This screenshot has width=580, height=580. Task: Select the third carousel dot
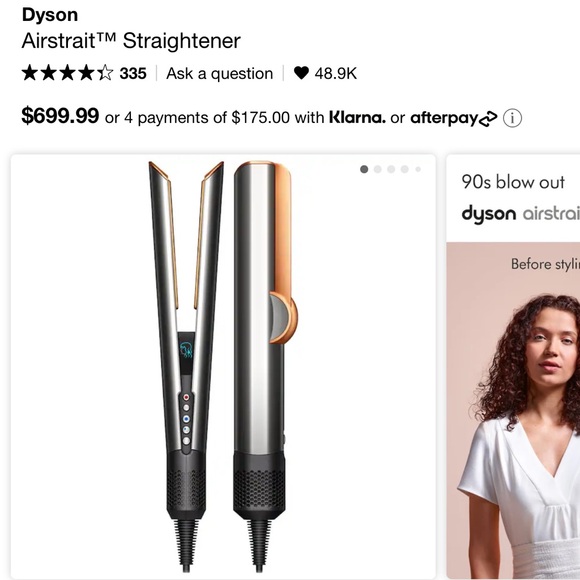(391, 169)
